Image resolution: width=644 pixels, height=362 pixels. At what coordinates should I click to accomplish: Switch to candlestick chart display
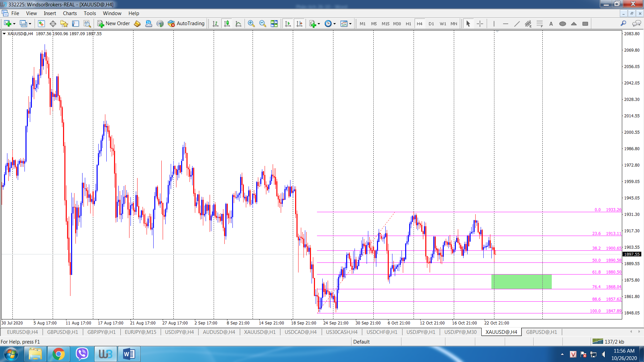coord(227,23)
